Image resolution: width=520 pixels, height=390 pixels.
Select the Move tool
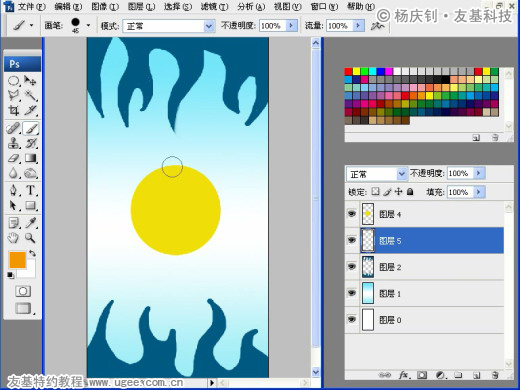tap(30, 81)
